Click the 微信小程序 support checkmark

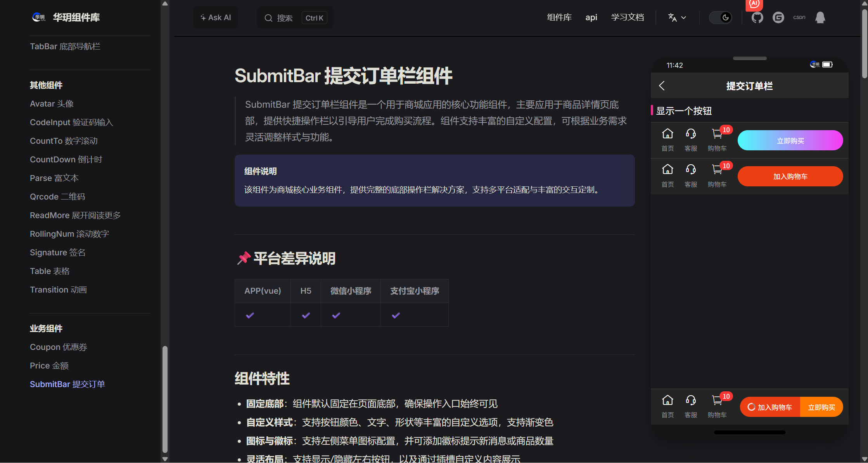[335, 315]
